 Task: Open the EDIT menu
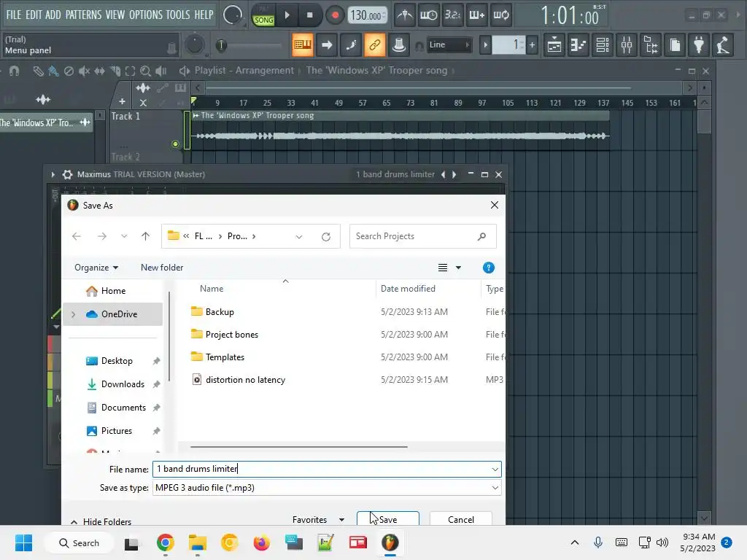(x=34, y=15)
